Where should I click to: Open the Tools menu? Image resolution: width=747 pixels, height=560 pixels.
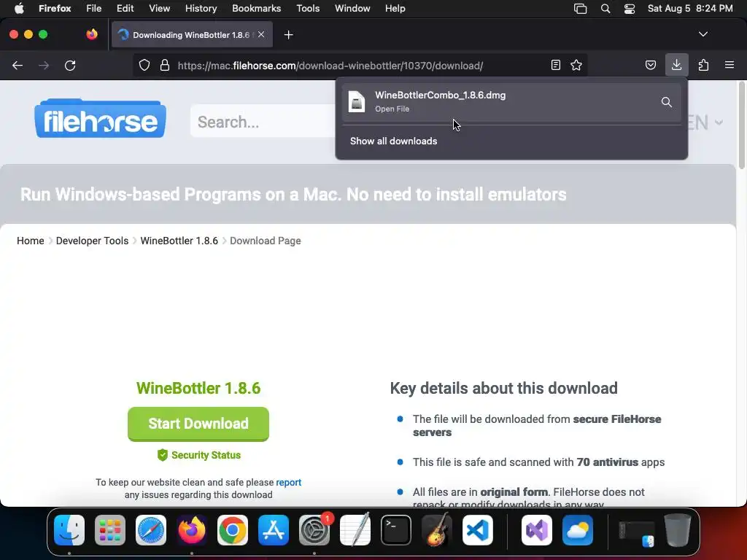(x=308, y=8)
